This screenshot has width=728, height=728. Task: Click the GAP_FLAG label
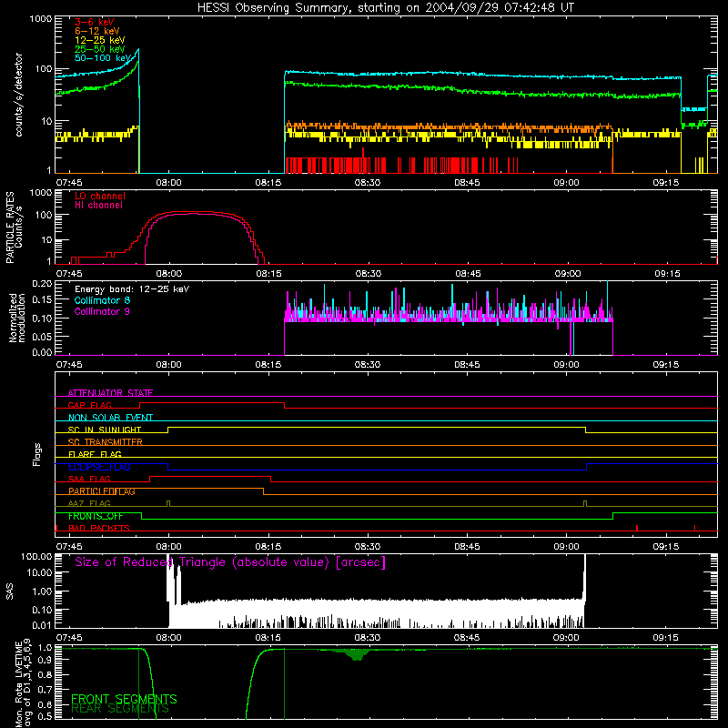pos(89,405)
